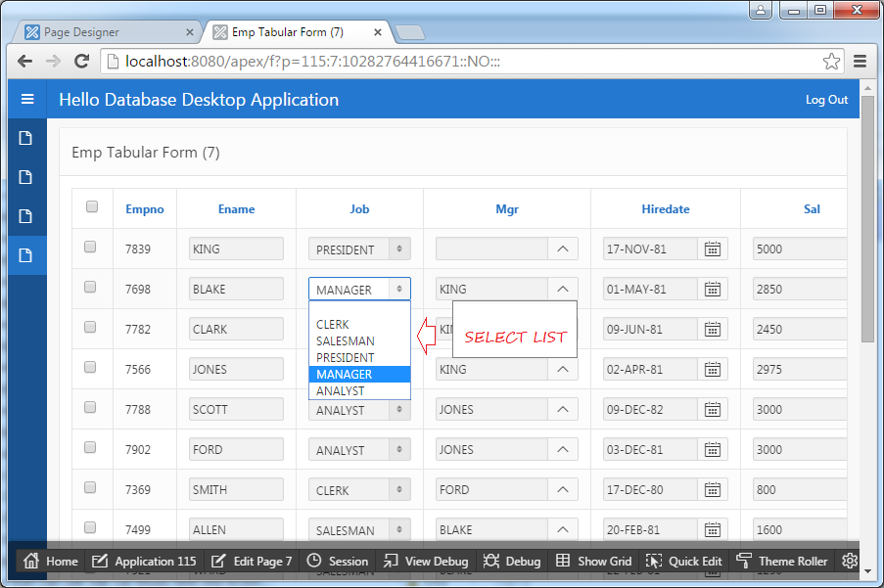Click Edit Page 7 toolbar button

[x=252, y=561]
